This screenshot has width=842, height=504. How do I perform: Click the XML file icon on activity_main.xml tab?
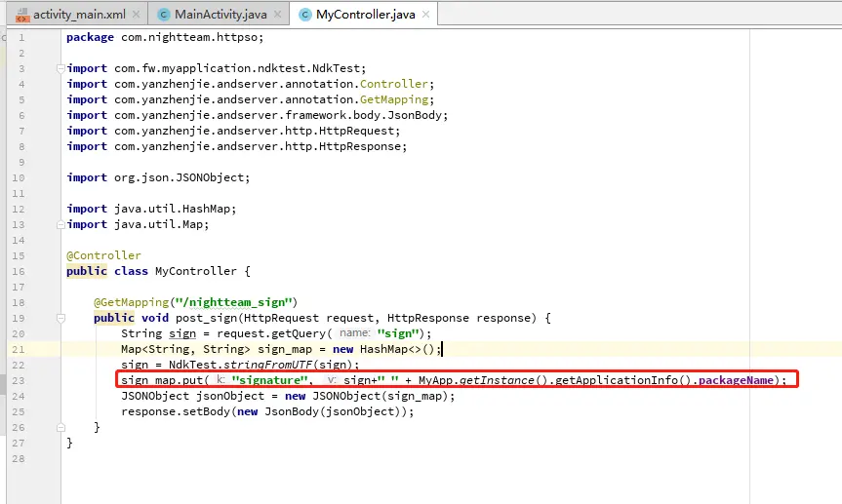coord(22,15)
